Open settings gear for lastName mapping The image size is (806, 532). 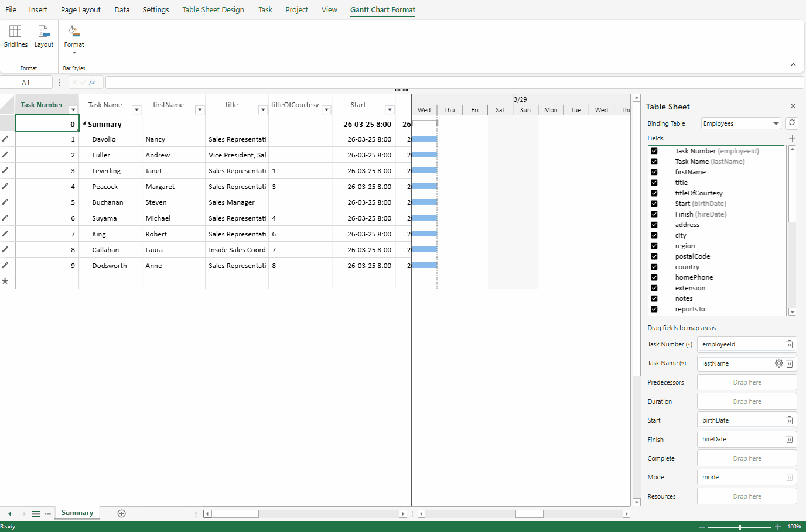click(779, 363)
